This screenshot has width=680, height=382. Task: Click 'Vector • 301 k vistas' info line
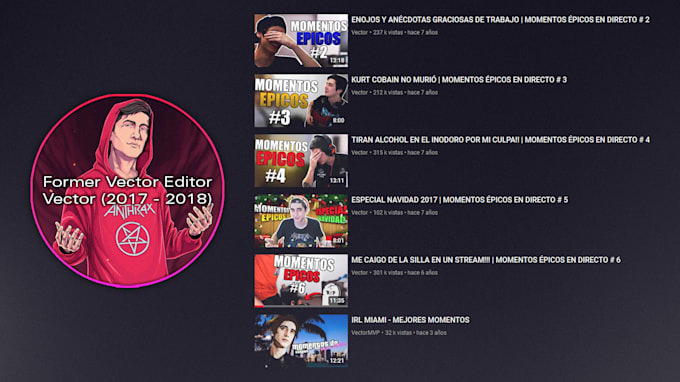click(x=394, y=273)
